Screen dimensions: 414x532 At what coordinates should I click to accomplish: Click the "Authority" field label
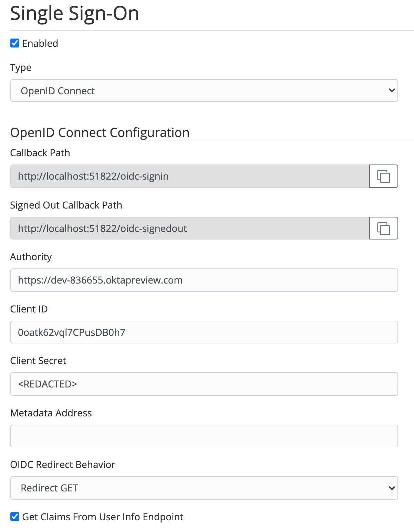coord(31,257)
